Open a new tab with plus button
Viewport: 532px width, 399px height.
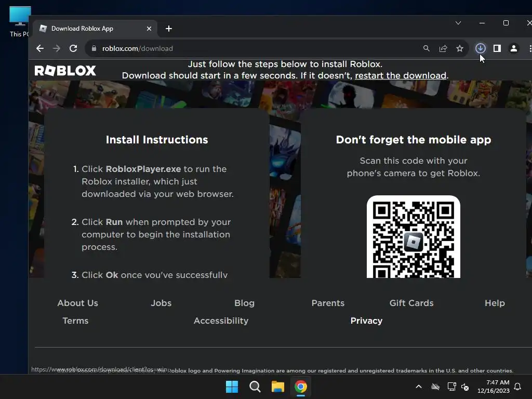pyautogui.click(x=169, y=29)
